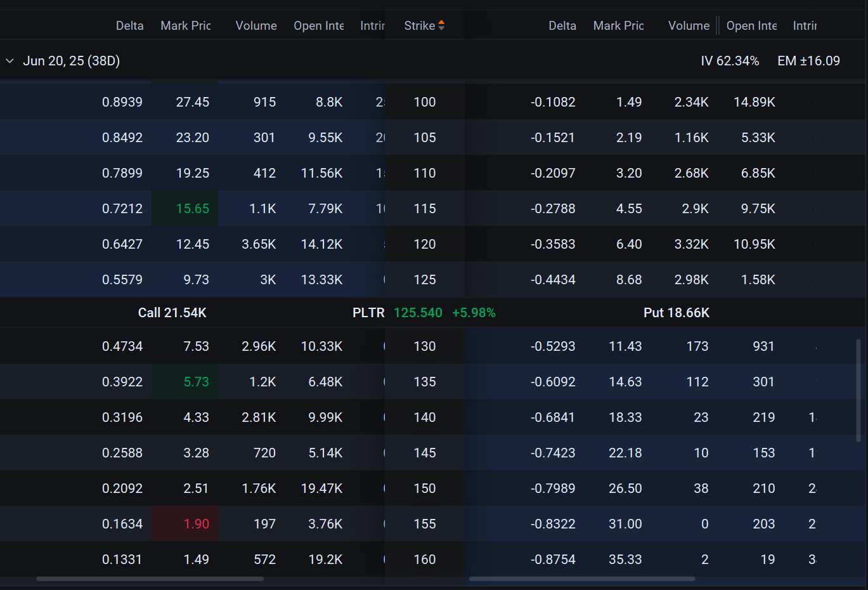Click put mark price 35.33

click(625, 560)
